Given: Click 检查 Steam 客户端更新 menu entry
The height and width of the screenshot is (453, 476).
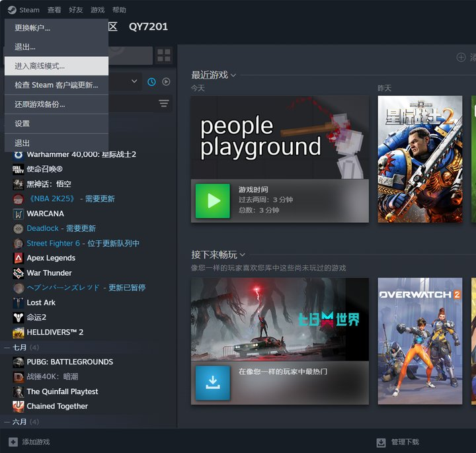Looking at the screenshot, I should (56, 85).
